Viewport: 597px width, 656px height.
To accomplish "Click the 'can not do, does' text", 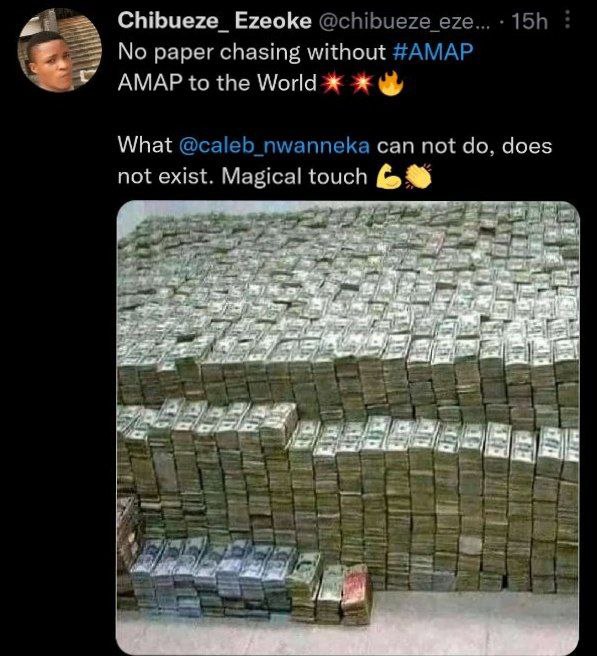I will coord(464,146).
